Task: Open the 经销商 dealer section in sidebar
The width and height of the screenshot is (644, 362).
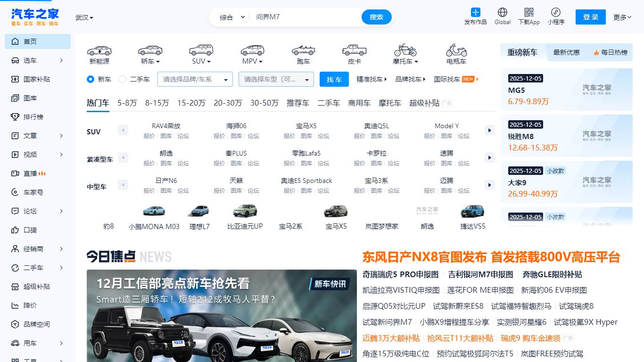Action: pos(30,249)
